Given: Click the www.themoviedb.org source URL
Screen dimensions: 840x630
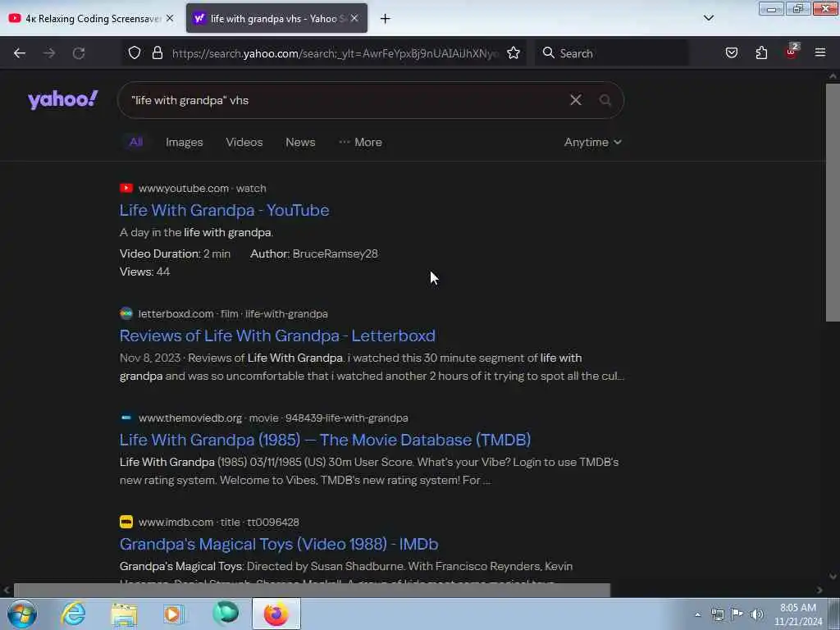Looking at the screenshot, I should click(273, 418).
